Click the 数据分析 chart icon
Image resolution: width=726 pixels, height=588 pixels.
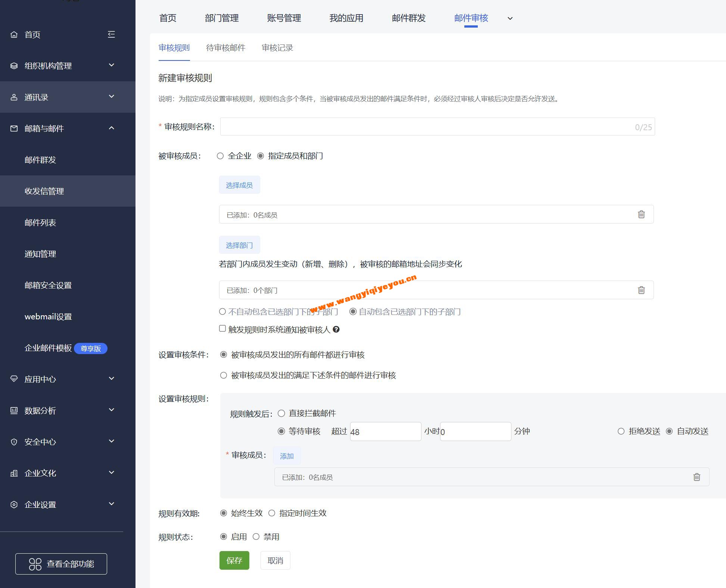pos(14,410)
